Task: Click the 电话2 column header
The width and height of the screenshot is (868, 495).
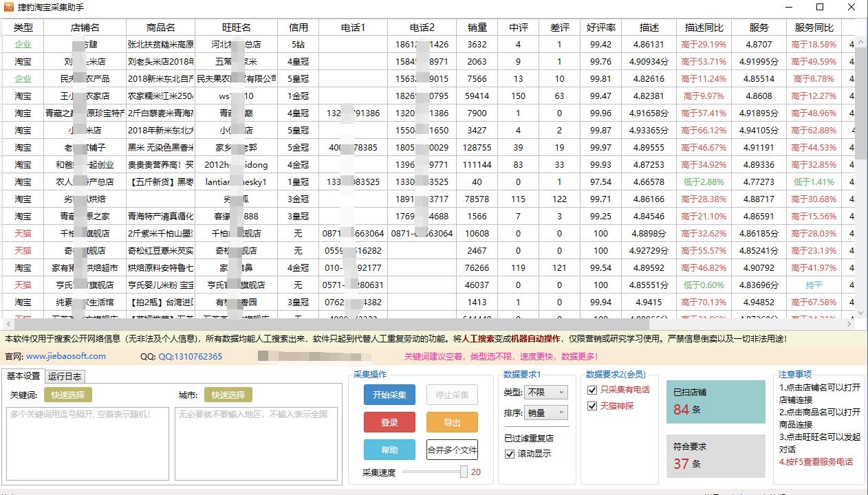Action: 422,27
